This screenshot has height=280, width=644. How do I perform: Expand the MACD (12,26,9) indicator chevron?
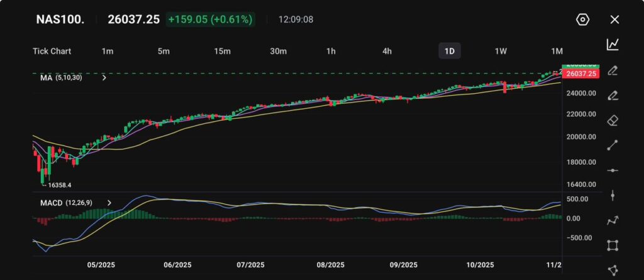click(x=108, y=203)
